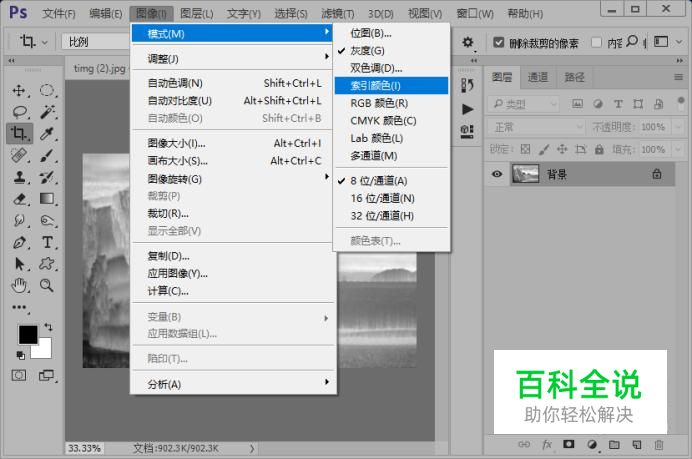Select the Spot Healing Brush tool
This screenshot has height=459, width=692.
tap(19, 155)
